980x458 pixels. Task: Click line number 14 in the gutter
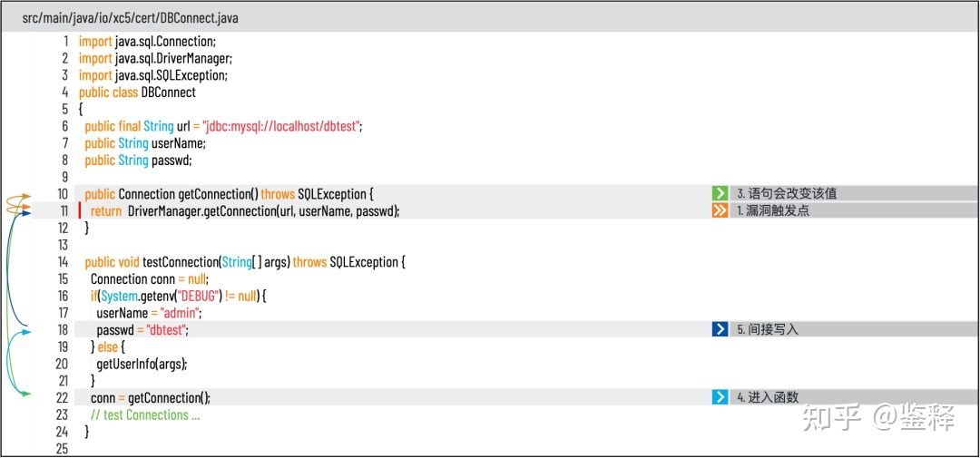[63, 262]
